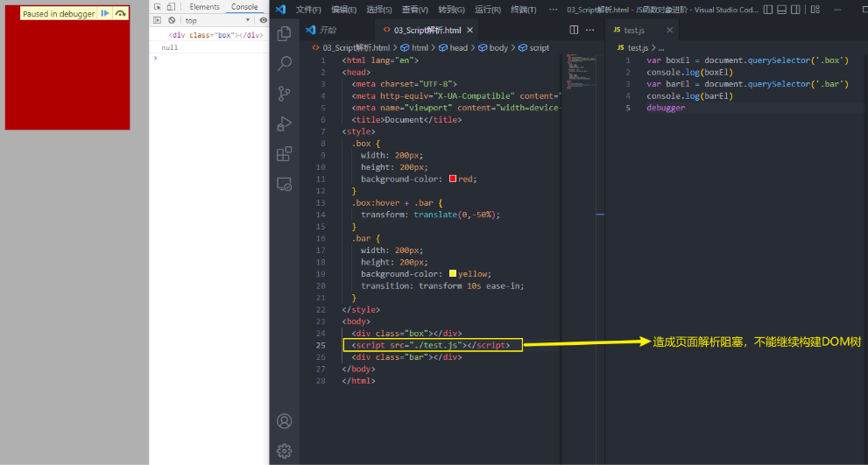Click the script src="./test.js" line
Viewport: 868px width, 465px height.
tap(433, 345)
